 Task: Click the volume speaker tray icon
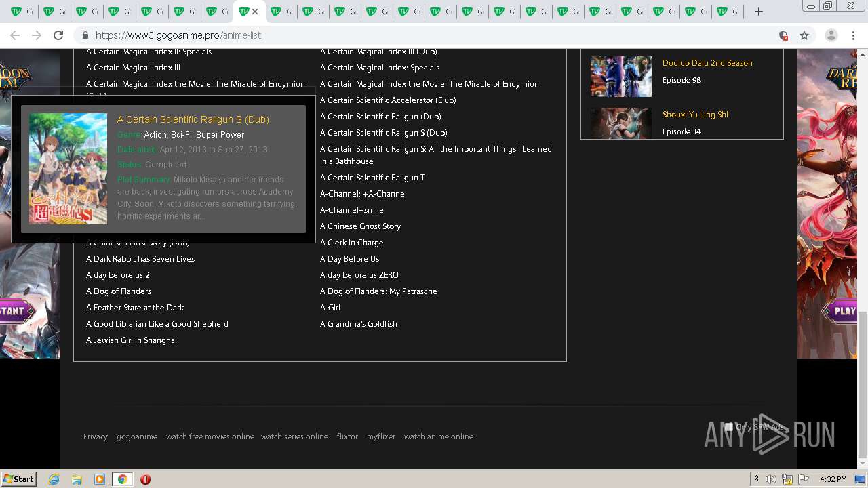pyautogui.click(x=771, y=479)
